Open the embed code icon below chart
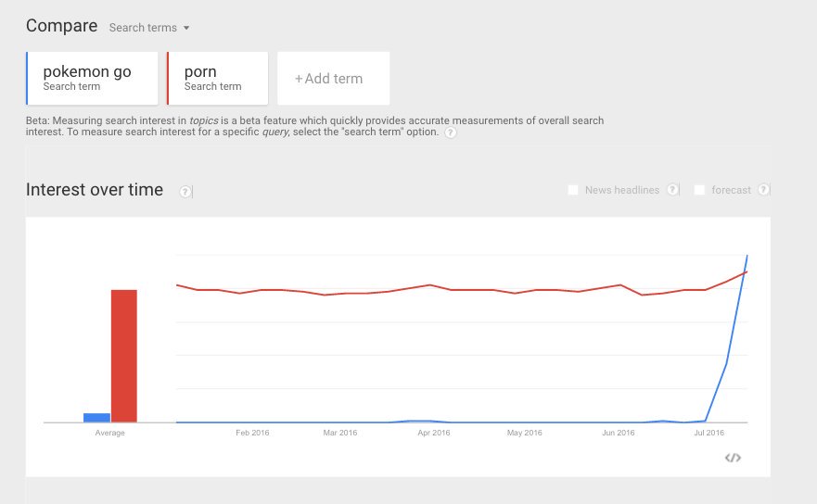817x504 pixels. pos(733,458)
